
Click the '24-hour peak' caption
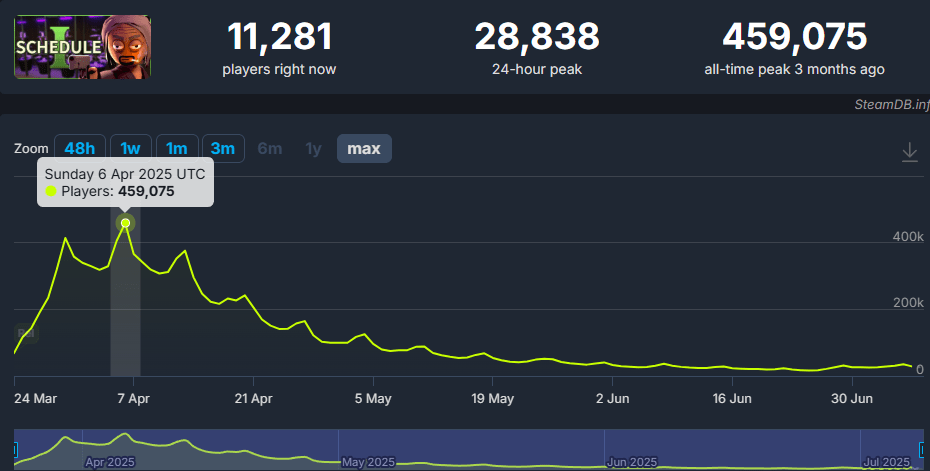click(x=537, y=69)
